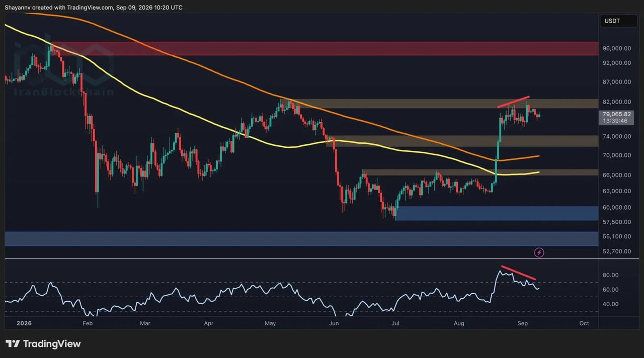644x358 pixels.
Task: Click the 66,000.00 price axis label
Action: tap(617, 175)
